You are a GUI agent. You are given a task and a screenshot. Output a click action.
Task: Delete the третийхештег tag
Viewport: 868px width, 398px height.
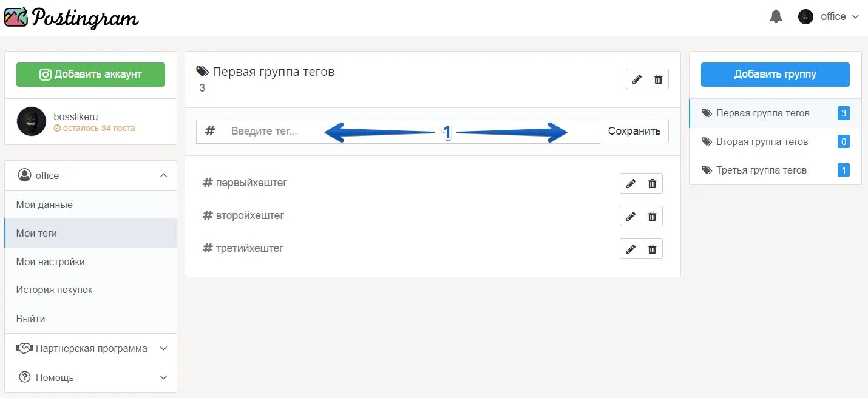(652, 249)
